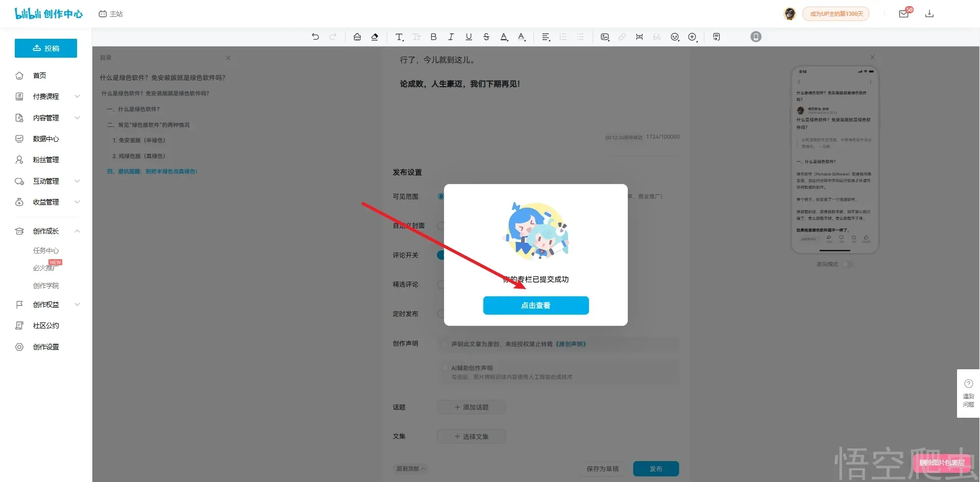The height and width of the screenshot is (482, 980).
Task: Click the blue 投稿 upload button
Action: 46,48
